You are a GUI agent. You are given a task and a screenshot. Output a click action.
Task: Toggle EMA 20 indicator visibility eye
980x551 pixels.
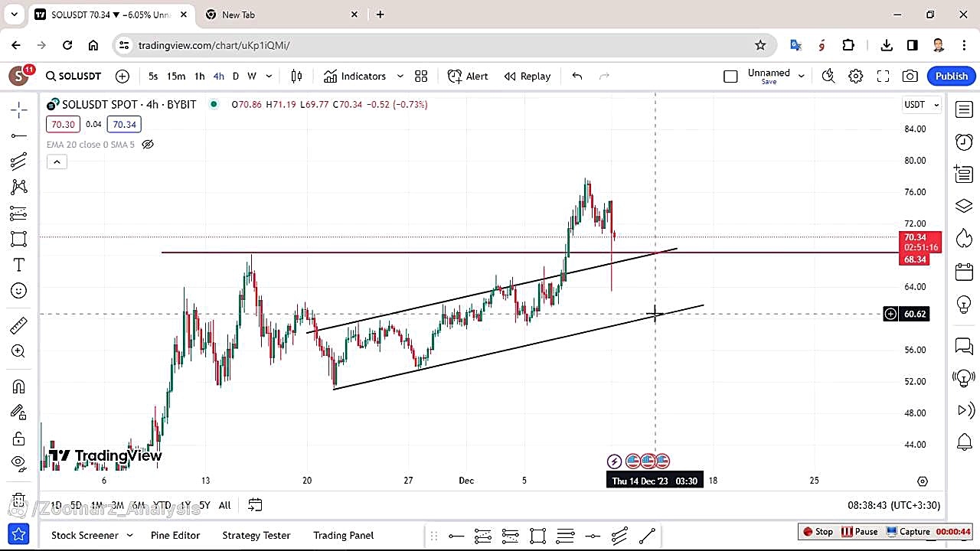coord(148,145)
